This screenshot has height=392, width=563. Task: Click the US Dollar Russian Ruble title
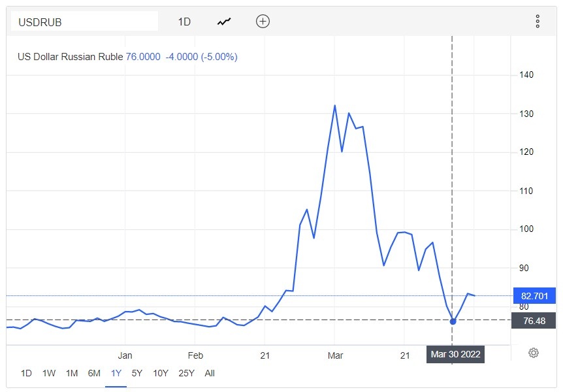tap(70, 57)
